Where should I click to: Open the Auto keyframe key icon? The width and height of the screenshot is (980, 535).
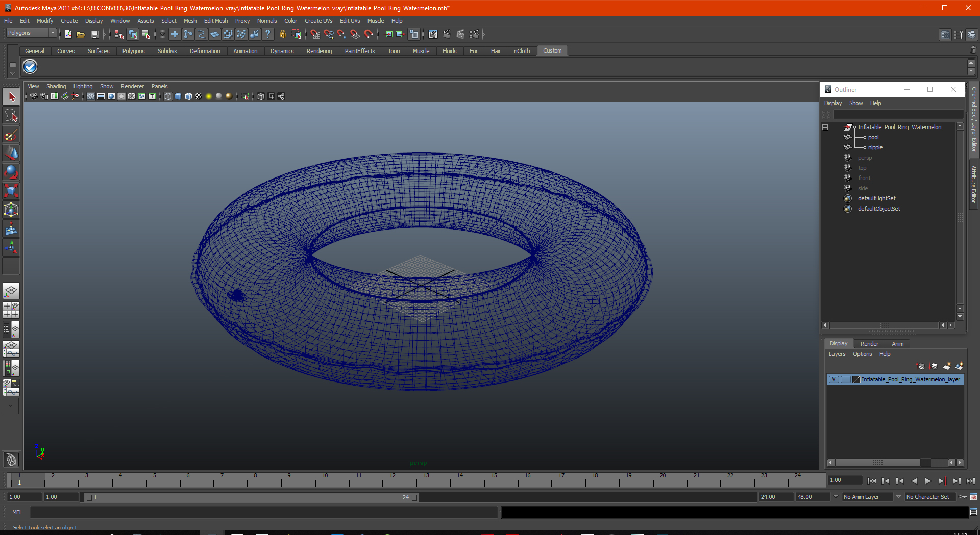(963, 497)
